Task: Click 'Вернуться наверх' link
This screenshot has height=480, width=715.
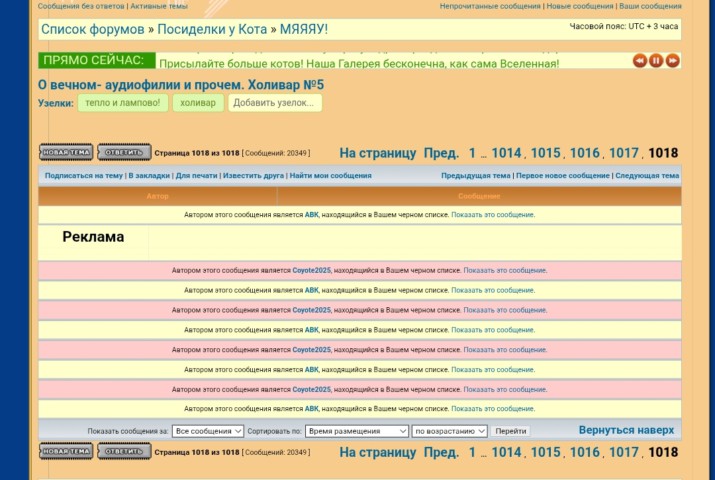Action: click(626, 430)
